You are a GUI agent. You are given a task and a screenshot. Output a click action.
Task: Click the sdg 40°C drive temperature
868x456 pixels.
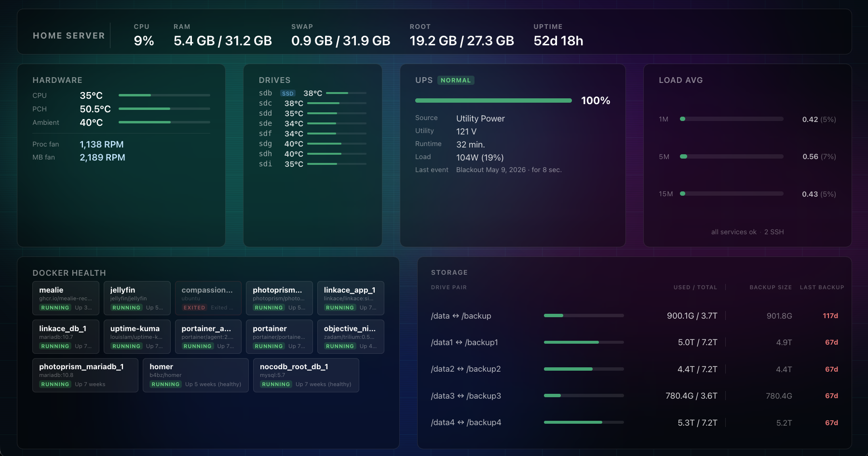(294, 144)
